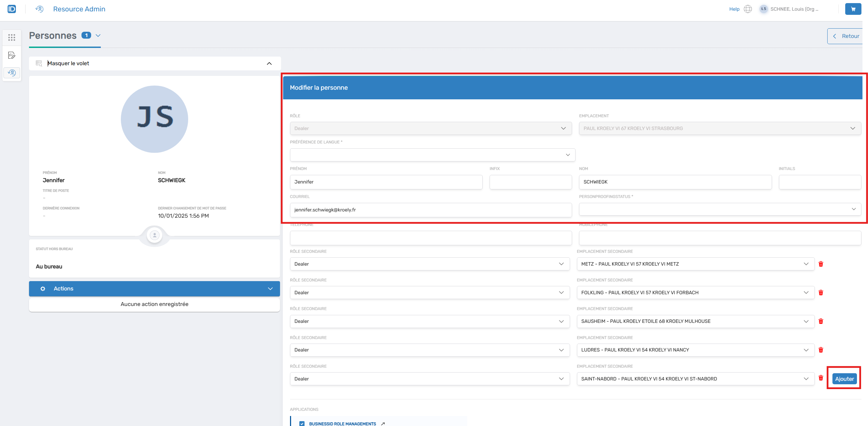Collapse the Masquer le volet panel
Viewport: 868px width, 426px height.
[x=269, y=63]
